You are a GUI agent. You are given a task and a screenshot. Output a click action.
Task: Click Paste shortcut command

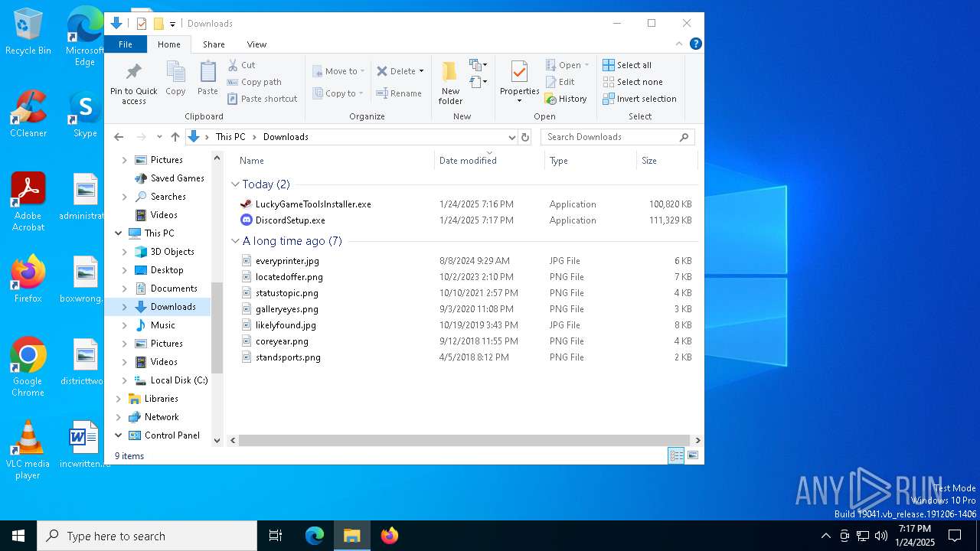[x=263, y=99]
